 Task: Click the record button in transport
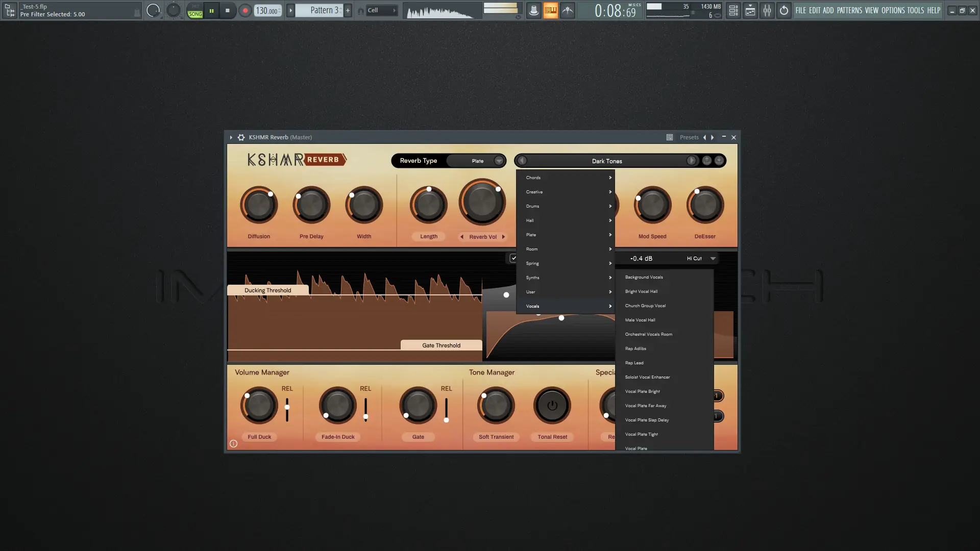[245, 10]
